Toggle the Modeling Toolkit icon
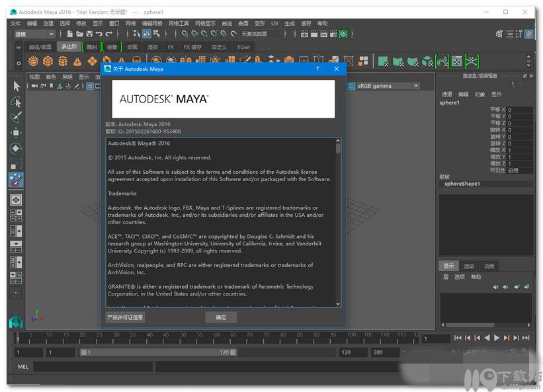The image size is (543, 392). point(499,34)
